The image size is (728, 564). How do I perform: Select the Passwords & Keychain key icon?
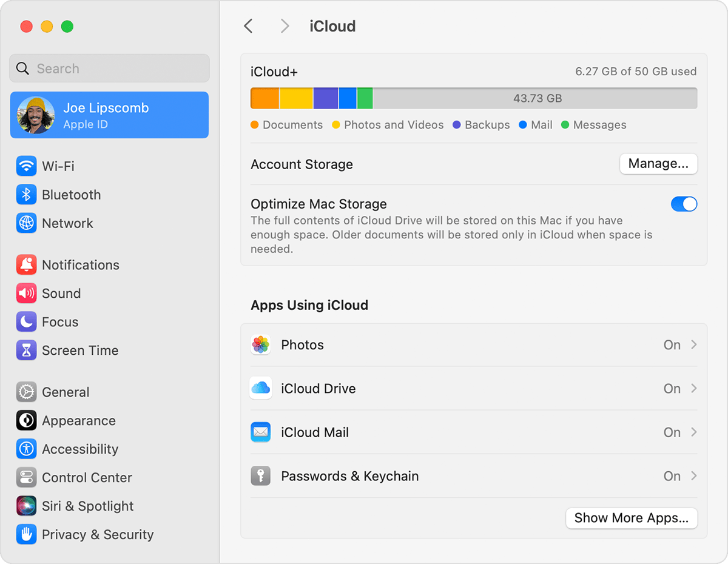260,476
